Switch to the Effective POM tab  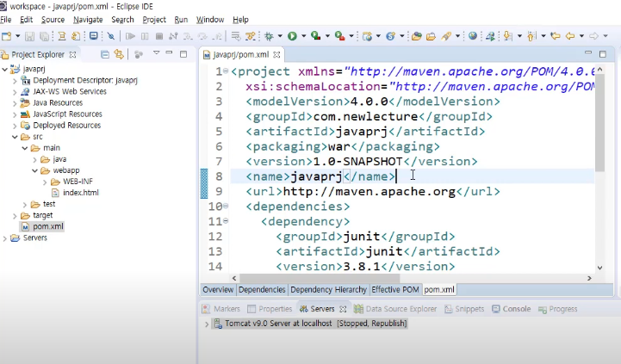pos(394,290)
